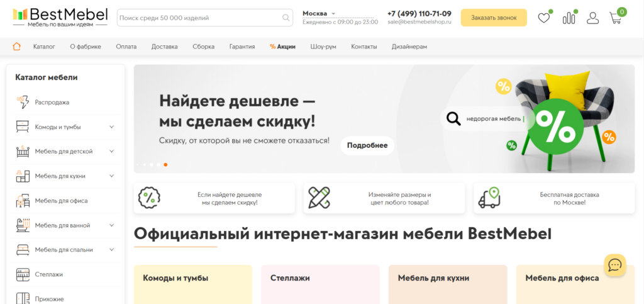The image size is (644, 304).
Task: Click the orange home icon
Action: click(x=17, y=47)
